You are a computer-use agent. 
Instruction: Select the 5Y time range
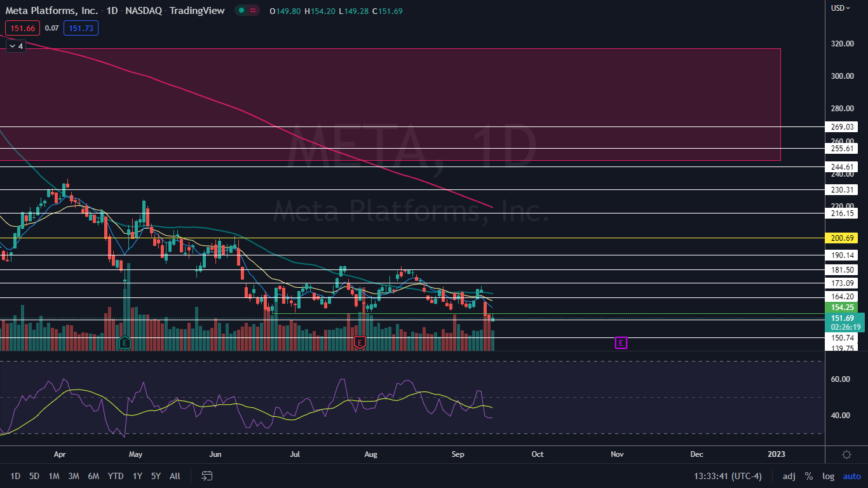point(156,476)
